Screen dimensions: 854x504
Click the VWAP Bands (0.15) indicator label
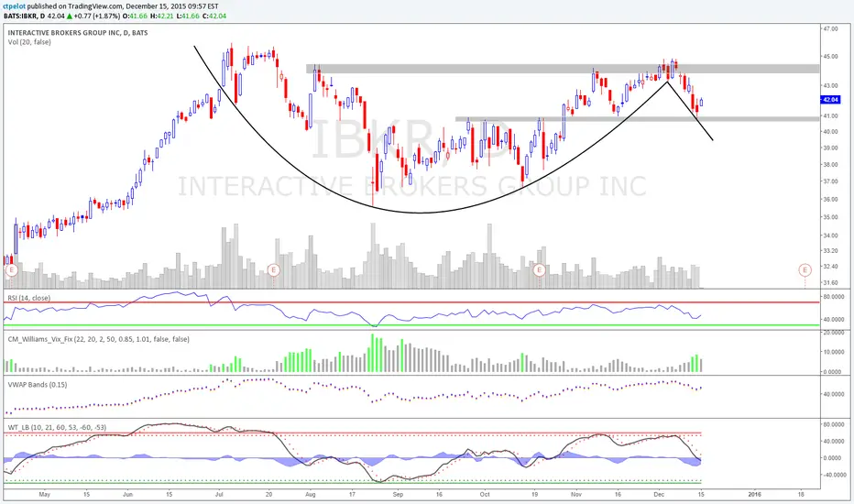38,385
